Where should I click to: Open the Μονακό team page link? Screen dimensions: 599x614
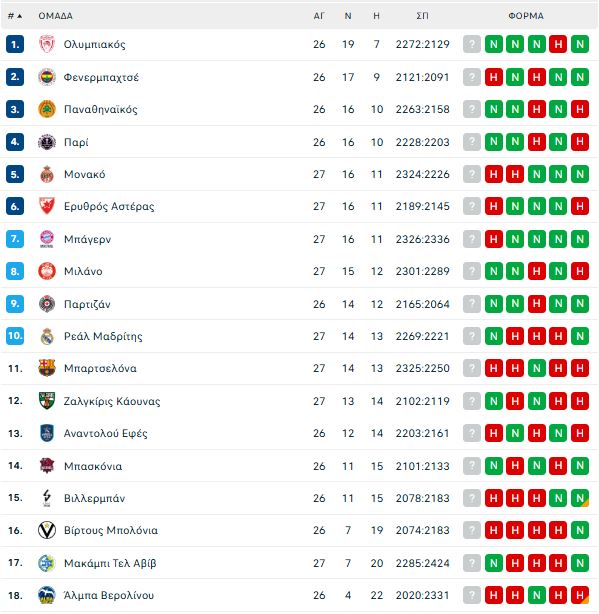click(x=85, y=174)
